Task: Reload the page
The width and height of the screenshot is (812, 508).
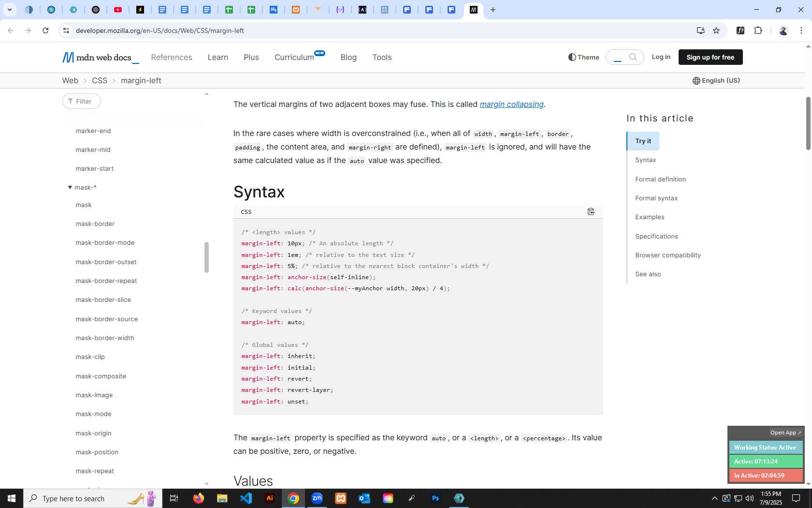Action: [x=45, y=30]
